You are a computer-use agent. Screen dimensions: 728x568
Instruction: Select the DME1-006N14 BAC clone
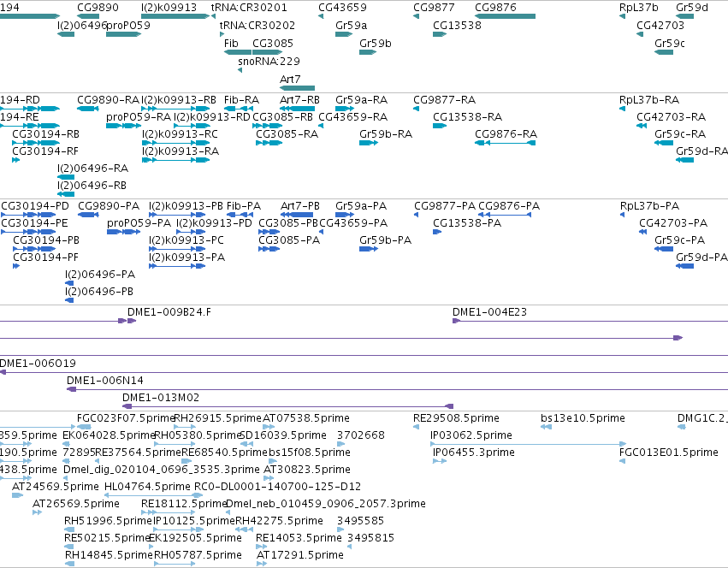point(398,389)
